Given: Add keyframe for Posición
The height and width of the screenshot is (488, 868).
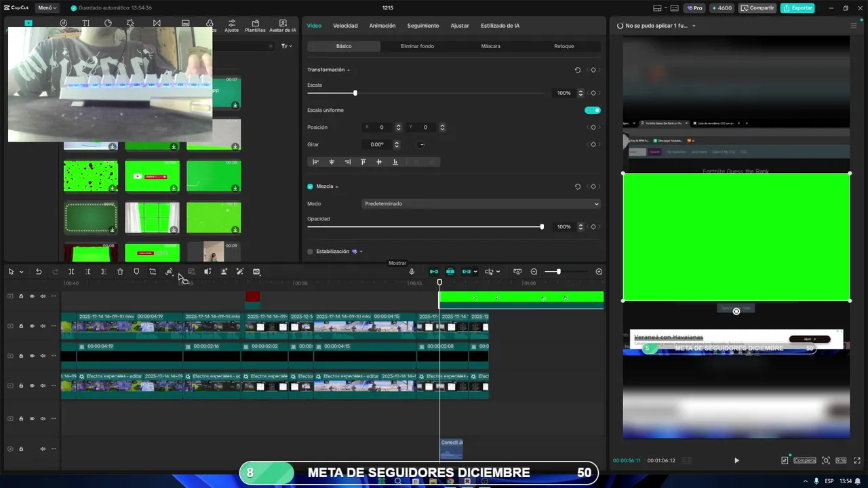Looking at the screenshot, I should (x=593, y=127).
